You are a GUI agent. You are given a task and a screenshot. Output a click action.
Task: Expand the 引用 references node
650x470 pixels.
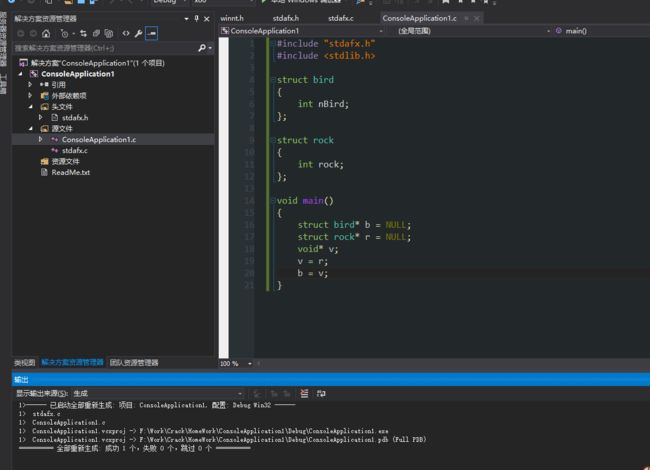tap(30, 85)
